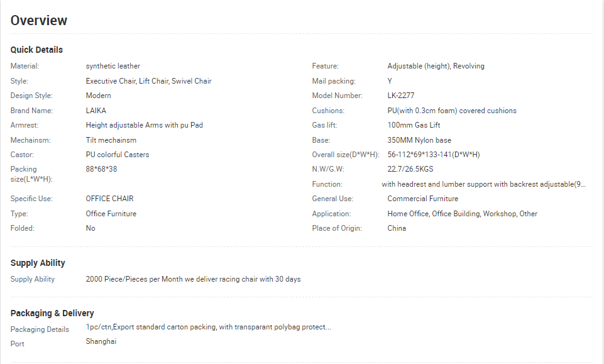Click the Place of Origin value China
Screen dimensions: 604x364
coord(397,228)
